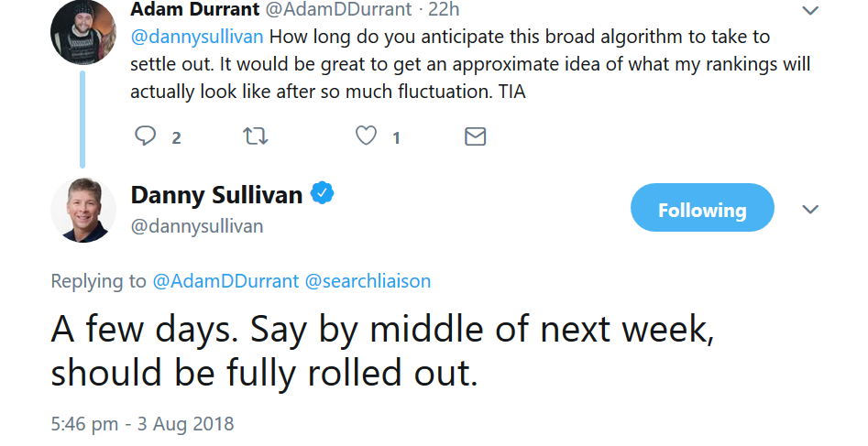Click @dannysullivan handle below Danny's name
Image resolution: width=868 pixels, height=446 pixels.
[x=197, y=226]
